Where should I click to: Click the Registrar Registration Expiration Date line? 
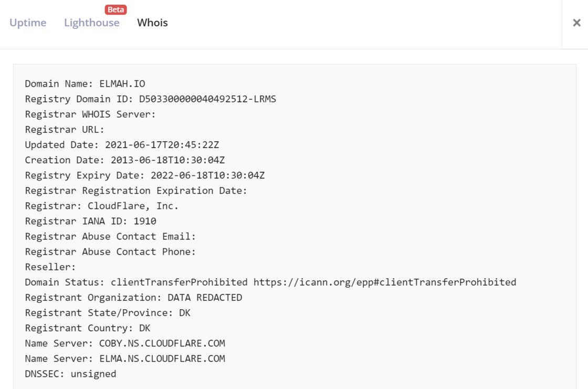136,191
